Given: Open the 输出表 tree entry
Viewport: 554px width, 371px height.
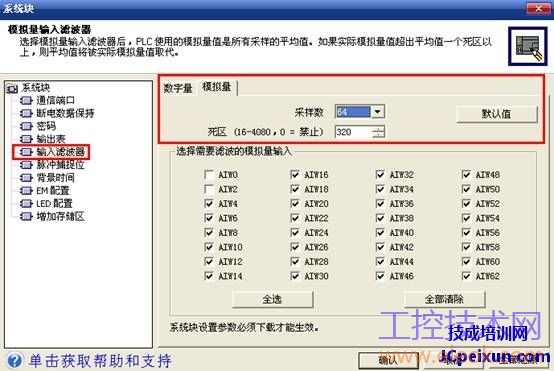Looking at the screenshot, I should [51, 139].
